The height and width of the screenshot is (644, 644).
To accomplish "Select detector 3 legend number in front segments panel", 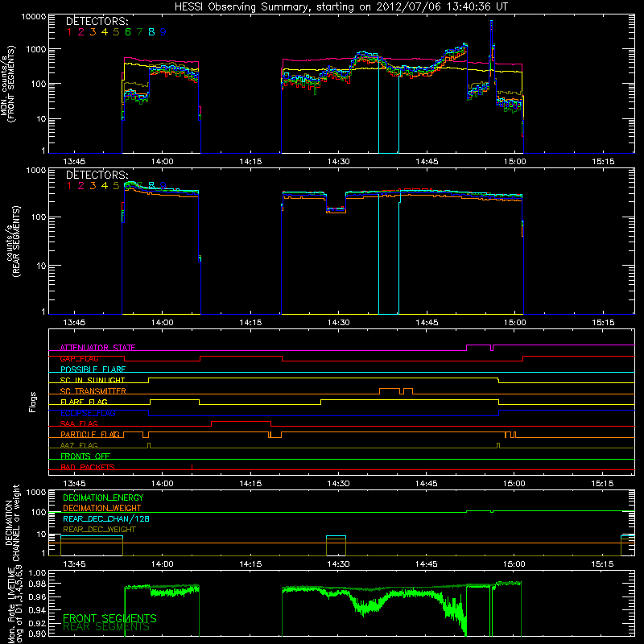I will click(x=93, y=32).
